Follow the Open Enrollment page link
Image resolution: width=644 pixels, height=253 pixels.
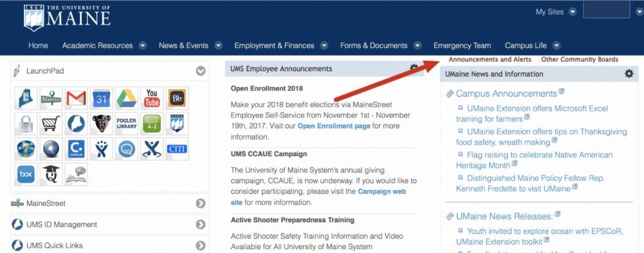coord(334,126)
